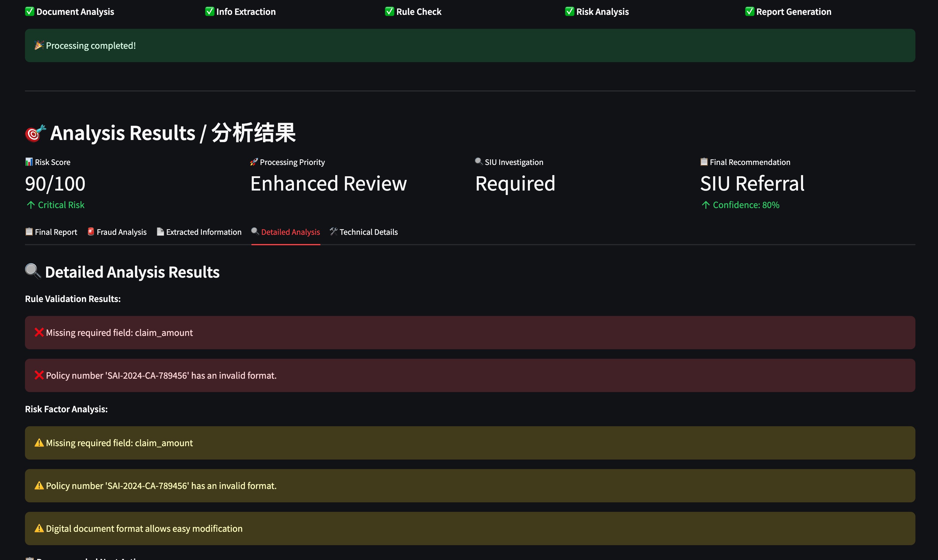Select the Detailed Analysis tab
This screenshot has height=560, width=938.
[x=286, y=232]
